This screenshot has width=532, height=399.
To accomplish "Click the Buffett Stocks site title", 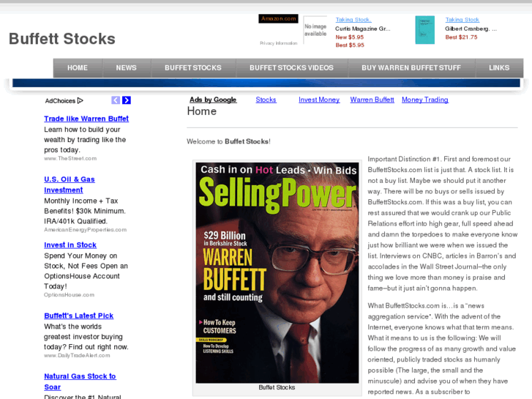I will click(x=62, y=39).
